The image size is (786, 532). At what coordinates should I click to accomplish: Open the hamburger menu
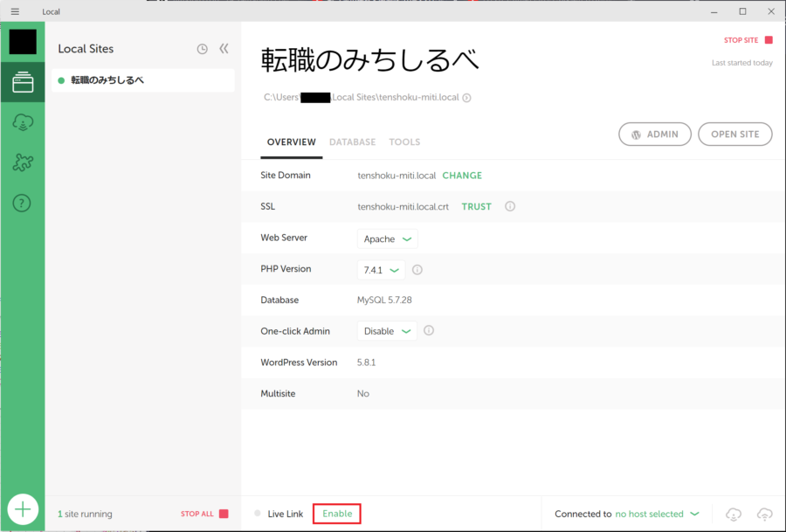click(15, 11)
